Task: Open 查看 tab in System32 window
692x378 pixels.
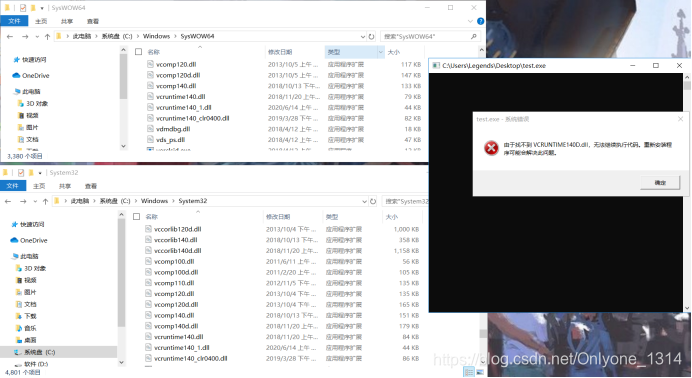Action: [x=90, y=186]
